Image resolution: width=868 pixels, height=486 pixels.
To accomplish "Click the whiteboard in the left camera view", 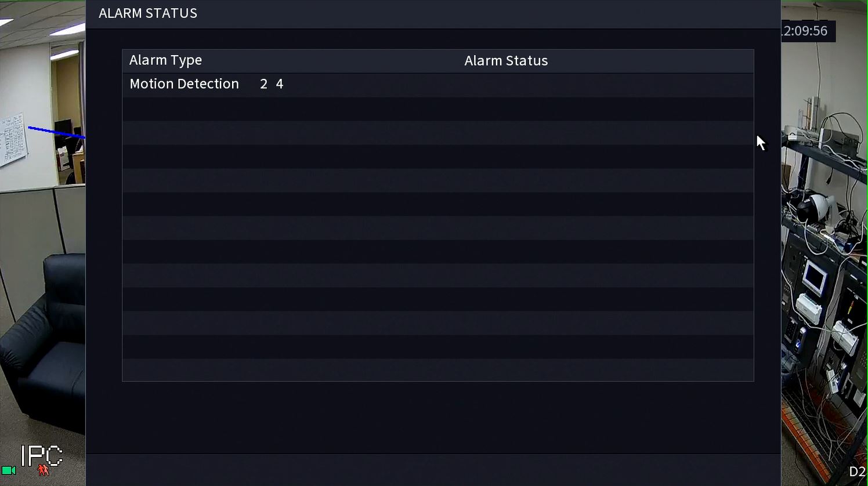I will (x=13, y=140).
